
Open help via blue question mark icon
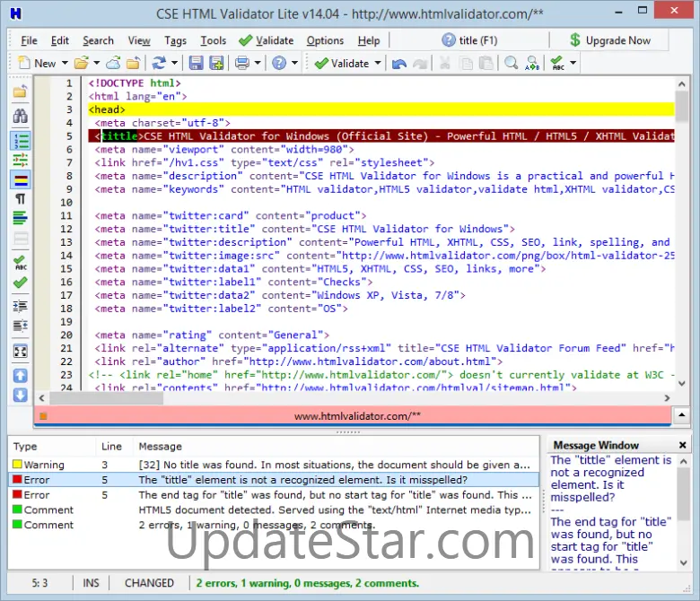click(279, 64)
